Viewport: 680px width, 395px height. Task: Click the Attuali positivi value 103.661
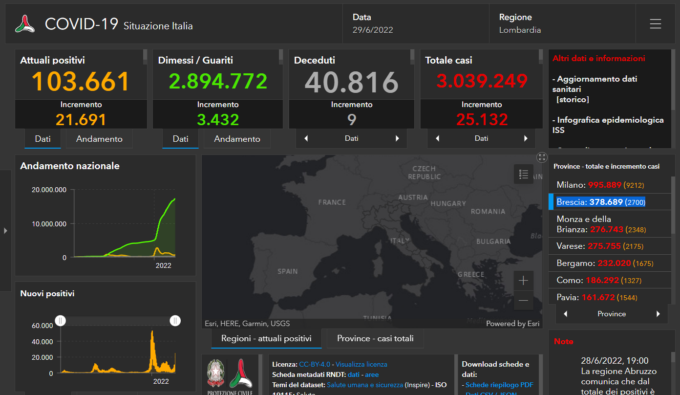pos(81,82)
